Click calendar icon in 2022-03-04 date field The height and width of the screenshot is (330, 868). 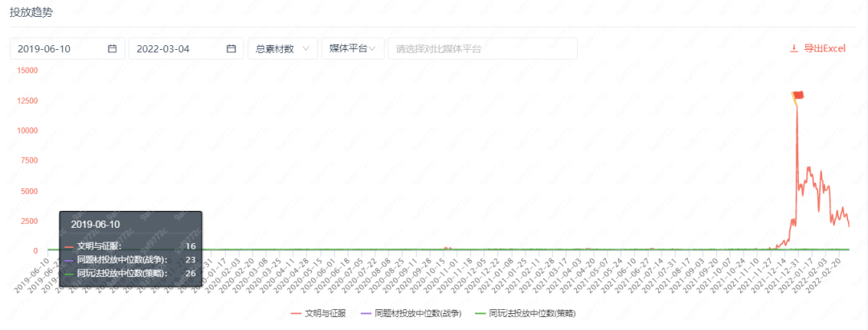coord(231,48)
